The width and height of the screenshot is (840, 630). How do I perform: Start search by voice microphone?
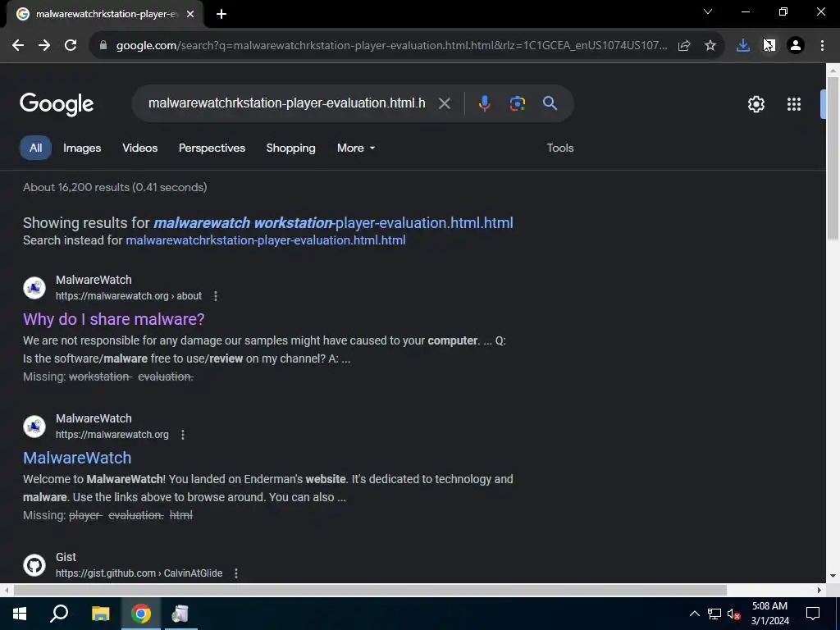click(x=484, y=103)
